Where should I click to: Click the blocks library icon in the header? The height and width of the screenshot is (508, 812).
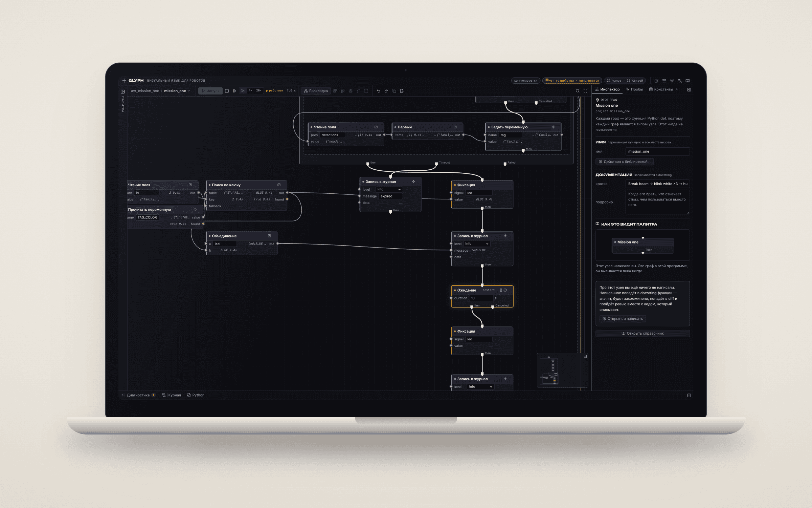coord(656,81)
